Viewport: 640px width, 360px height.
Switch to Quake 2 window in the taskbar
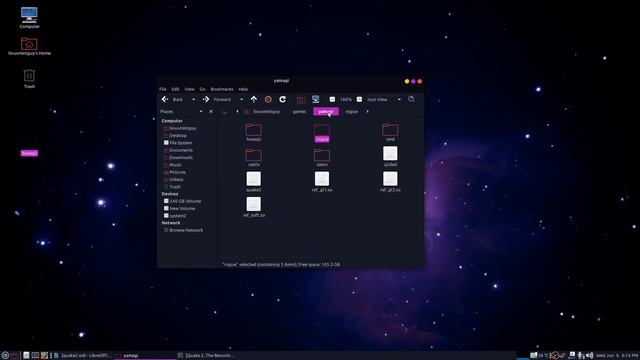pos(206,356)
